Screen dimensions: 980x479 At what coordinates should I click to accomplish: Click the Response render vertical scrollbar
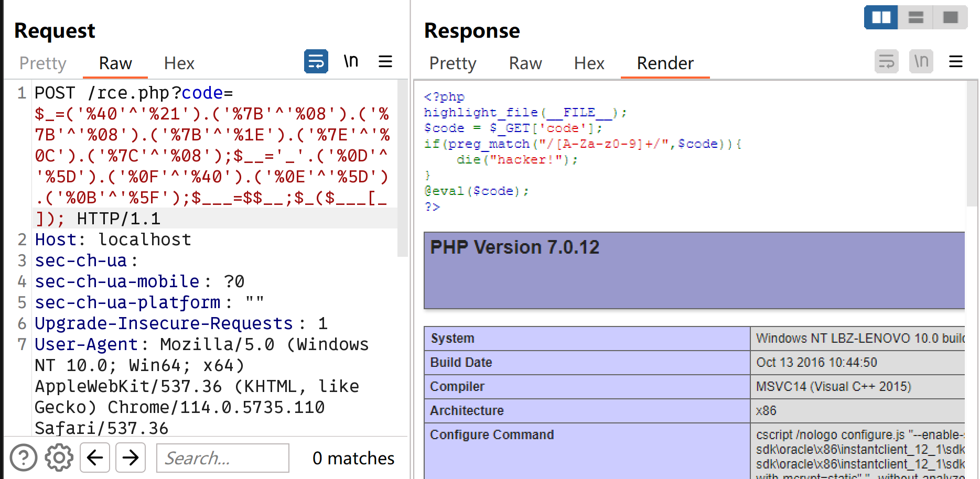click(972, 144)
